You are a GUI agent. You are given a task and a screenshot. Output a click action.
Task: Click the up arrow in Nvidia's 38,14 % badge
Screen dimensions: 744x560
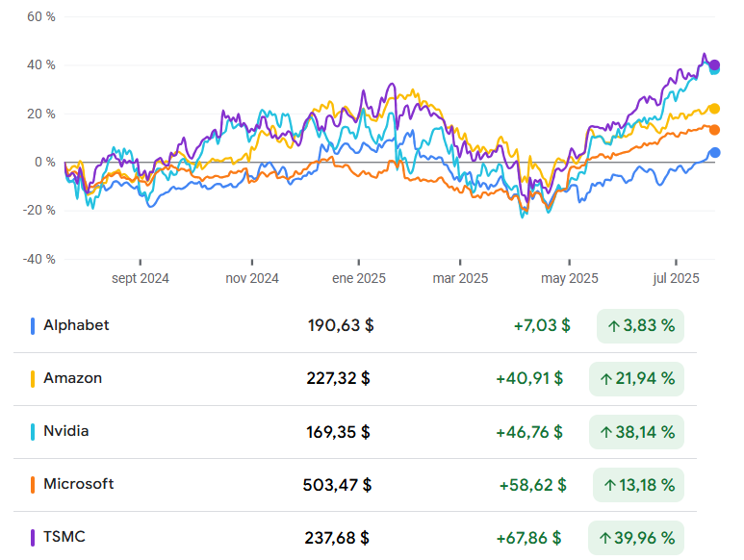pos(605,432)
